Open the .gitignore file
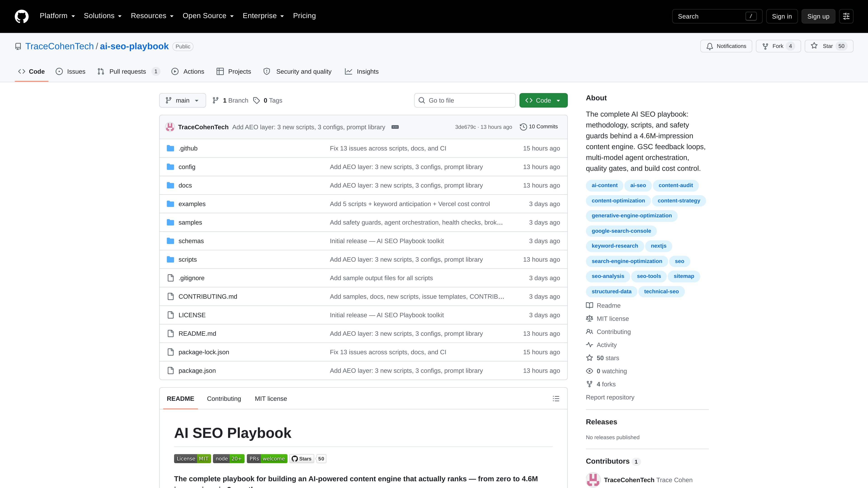The width and height of the screenshot is (868, 488). point(191,278)
